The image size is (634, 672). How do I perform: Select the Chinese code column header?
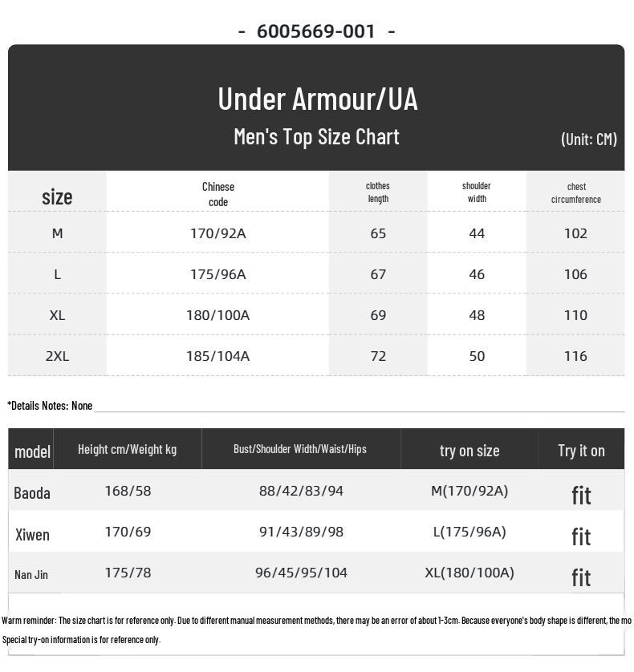click(x=218, y=194)
